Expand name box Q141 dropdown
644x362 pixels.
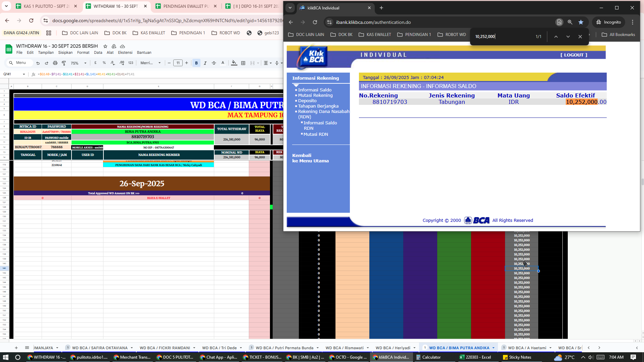pyautogui.click(x=24, y=74)
